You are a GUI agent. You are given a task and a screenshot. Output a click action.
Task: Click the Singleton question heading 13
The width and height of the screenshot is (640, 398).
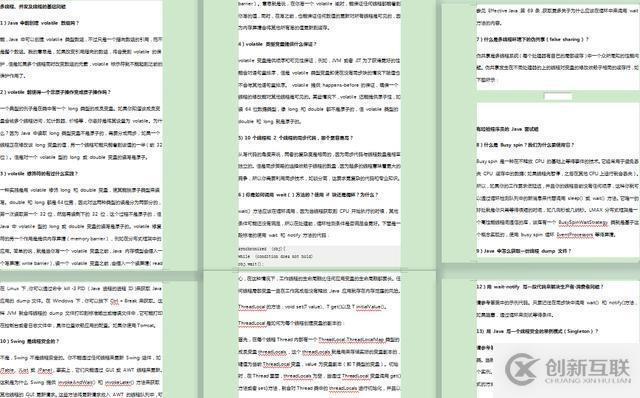point(537,331)
